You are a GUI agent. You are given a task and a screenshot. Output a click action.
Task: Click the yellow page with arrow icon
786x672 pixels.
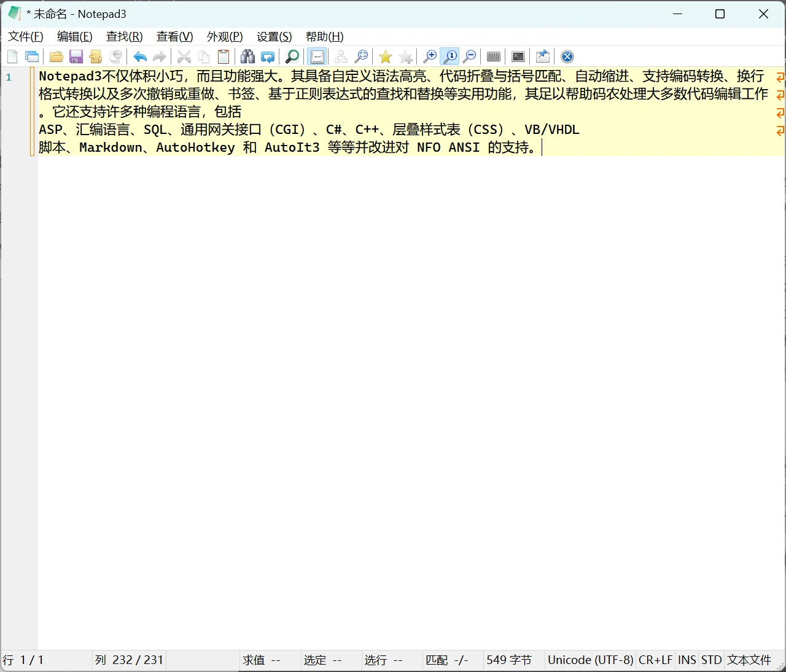point(96,57)
